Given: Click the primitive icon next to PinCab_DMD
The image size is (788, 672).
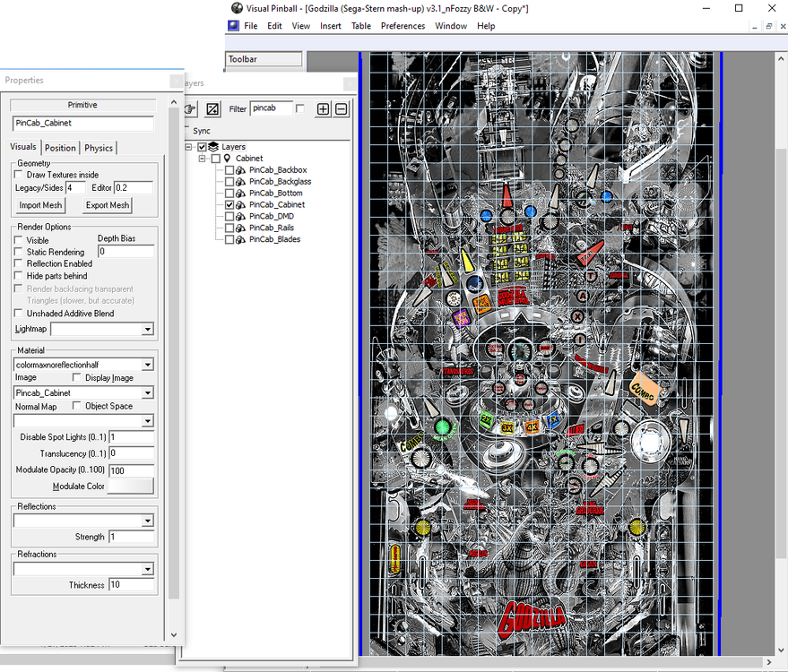Looking at the screenshot, I should point(241,217).
